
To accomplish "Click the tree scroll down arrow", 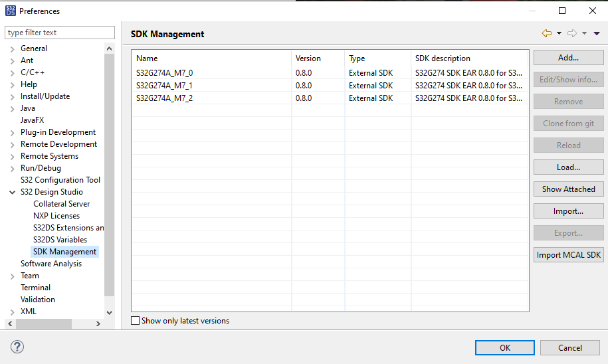I will [x=110, y=312].
